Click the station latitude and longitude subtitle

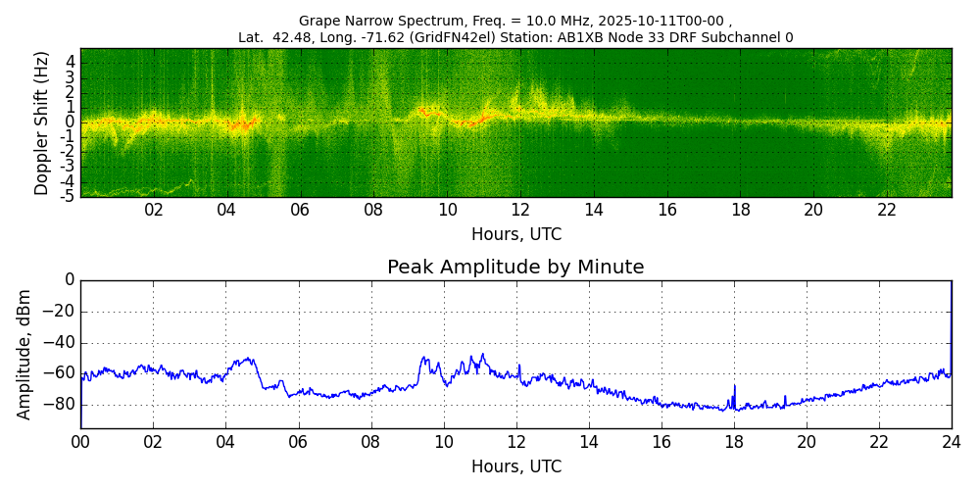click(515, 38)
